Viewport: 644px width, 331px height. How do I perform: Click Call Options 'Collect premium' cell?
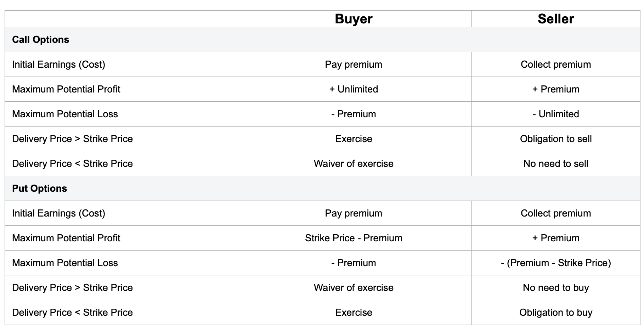click(x=555, y=64)
